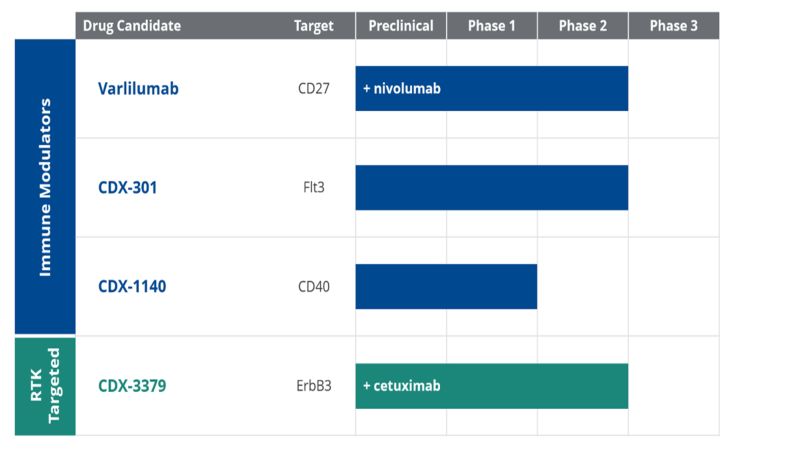Click the Varlilumab drug candidate name
This screenshot has width=800, height=450.
tap(138, 88)
